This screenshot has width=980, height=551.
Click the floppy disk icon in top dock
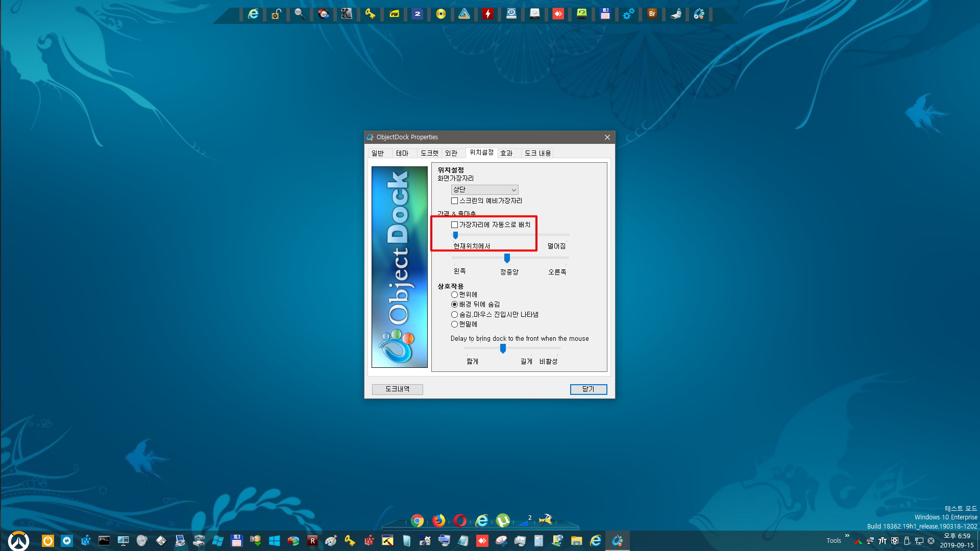point(605,14)
